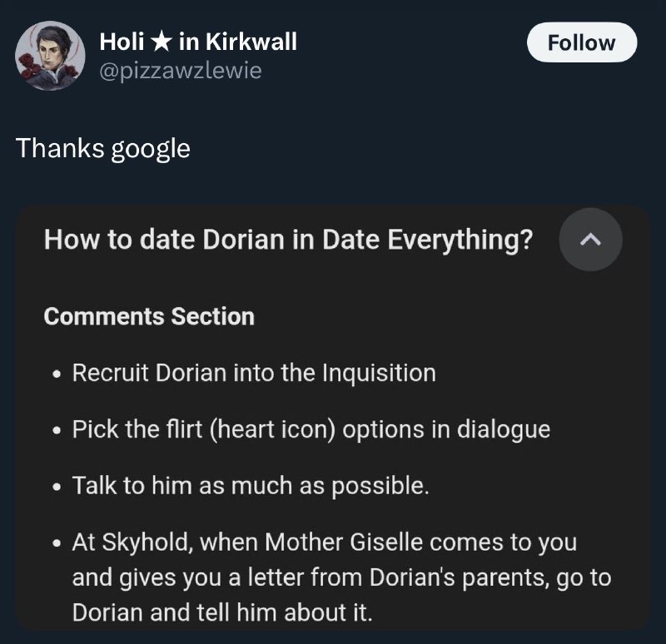Screen dimensions: 666x644
Task: Click the 'Comments Section' heading
Action: click(x=149, y=317)
